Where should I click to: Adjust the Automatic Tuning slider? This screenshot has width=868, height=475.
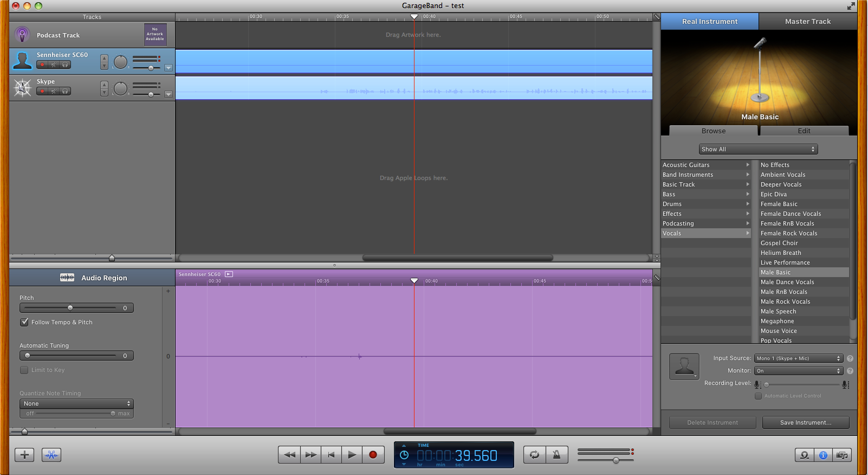tap(27, 356)
